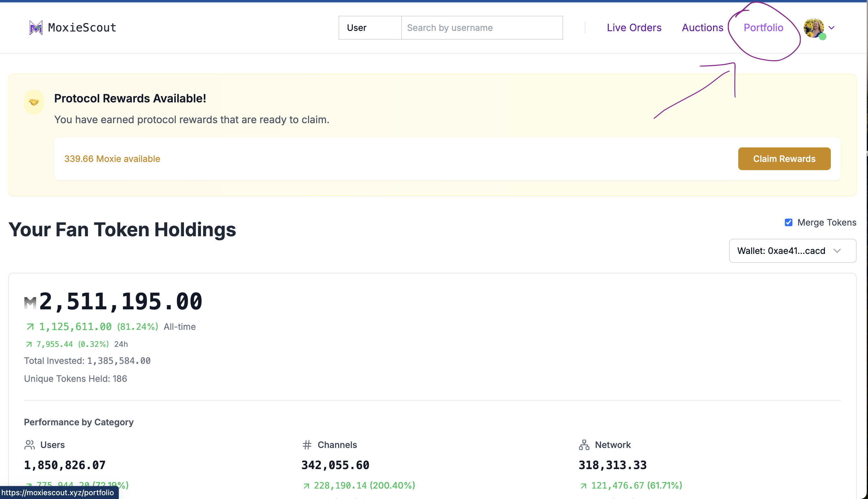Open the Wallet 0xae41...cacd dropdown

(x=792, y=250)
